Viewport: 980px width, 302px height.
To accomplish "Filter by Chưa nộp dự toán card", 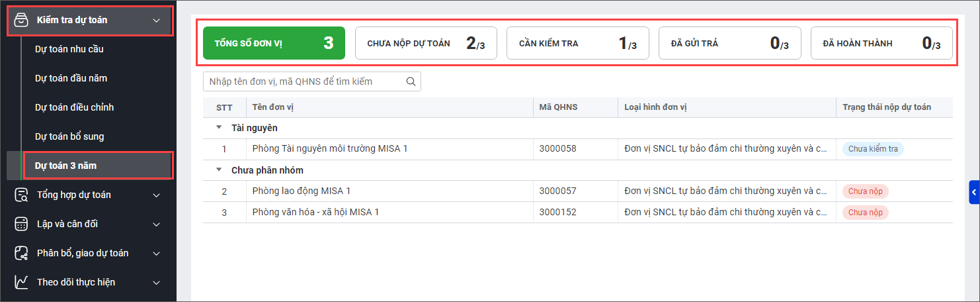I will (x=426, y=44).
